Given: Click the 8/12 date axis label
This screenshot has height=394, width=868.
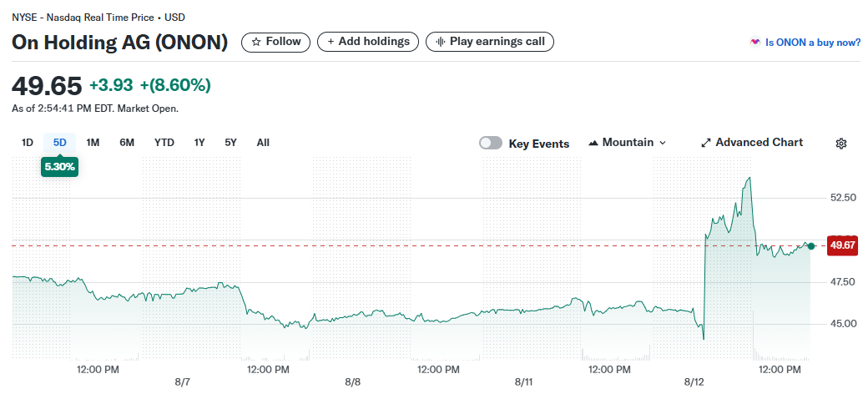Looking at the screenshot, I should pos(694,382).
